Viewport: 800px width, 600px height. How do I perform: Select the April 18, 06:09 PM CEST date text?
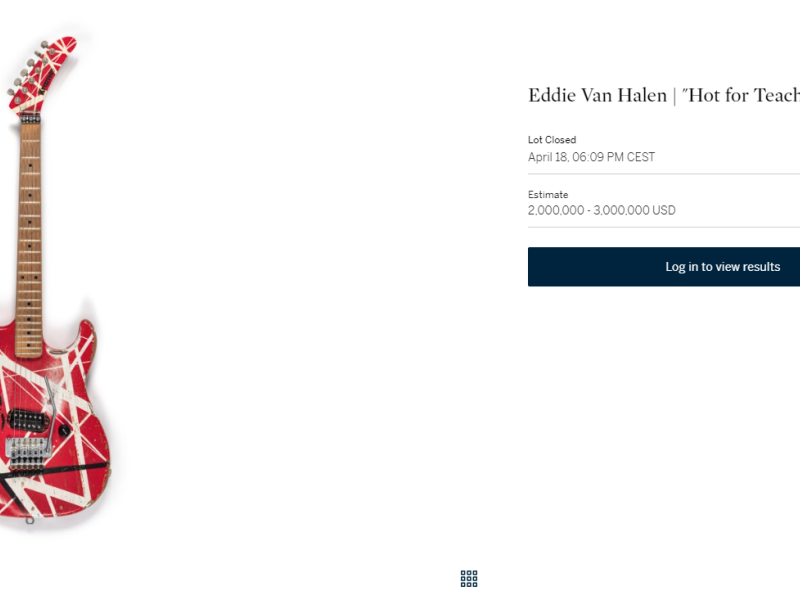click(591, 157)
